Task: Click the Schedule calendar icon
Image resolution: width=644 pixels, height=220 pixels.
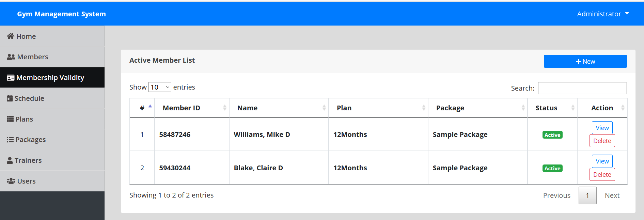Action: [x=10, y=98]
